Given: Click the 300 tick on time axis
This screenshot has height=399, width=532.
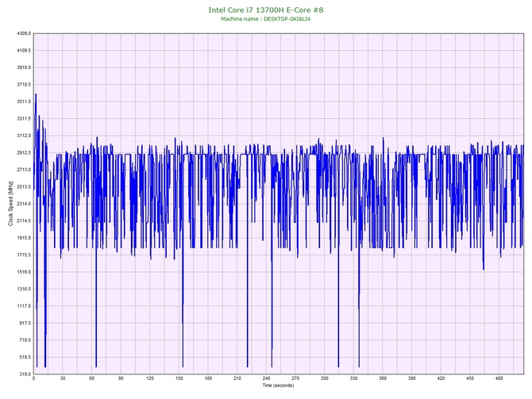Looking at the screenshot, I should [x=324, y=378].
